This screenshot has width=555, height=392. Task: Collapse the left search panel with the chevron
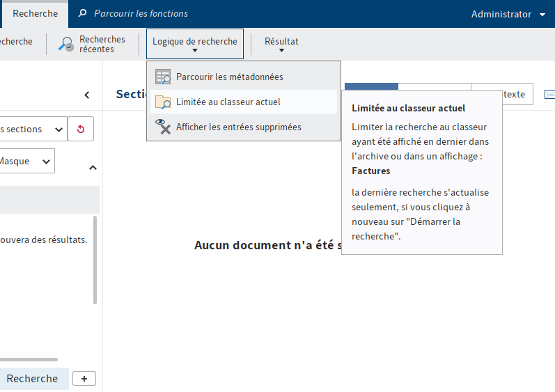click(x=87, y=95)
